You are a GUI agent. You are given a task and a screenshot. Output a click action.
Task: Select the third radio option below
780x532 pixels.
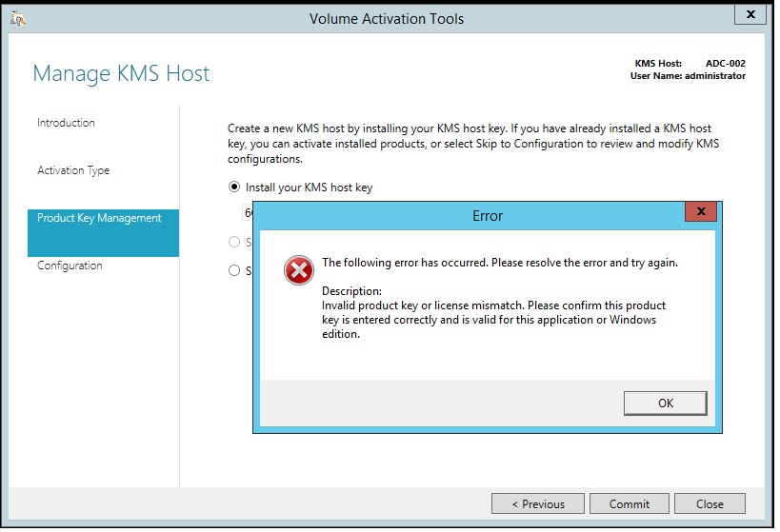[233, 270]
